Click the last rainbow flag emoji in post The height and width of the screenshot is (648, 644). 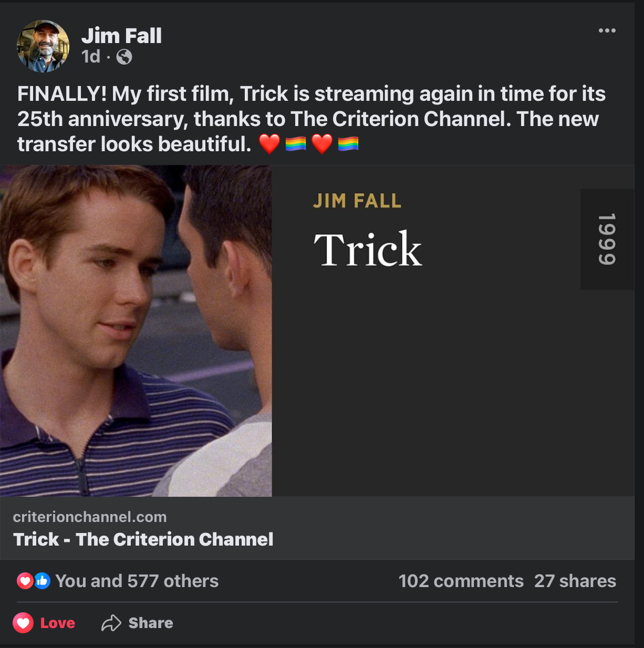coord(348,144)
